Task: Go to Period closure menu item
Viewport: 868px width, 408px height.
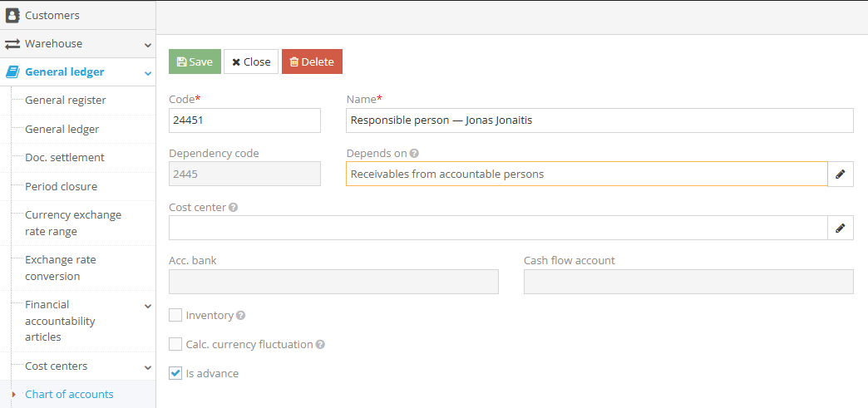Action: [x=61, y=187]
